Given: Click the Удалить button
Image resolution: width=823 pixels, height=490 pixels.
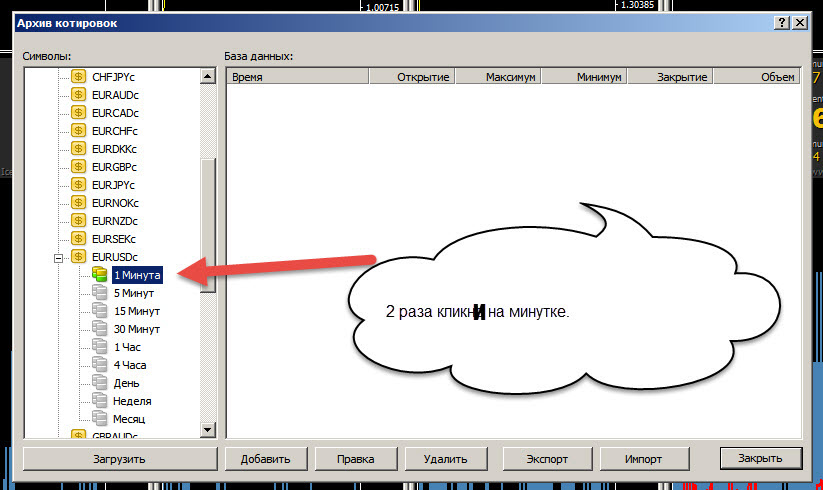Looking at the screenshot, I should tap(446, 459).
